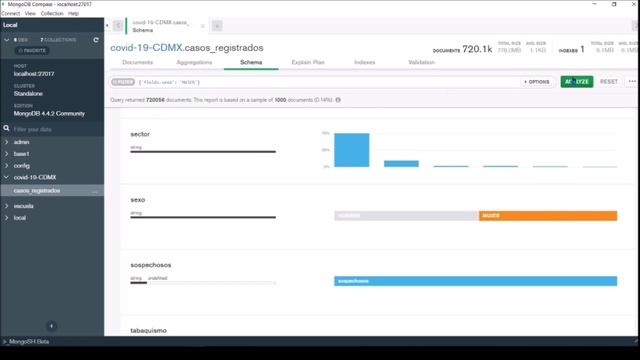The height and width of the screenshot is (360, 640).
Task: Open the Help menu
Action: coord(73,13)
